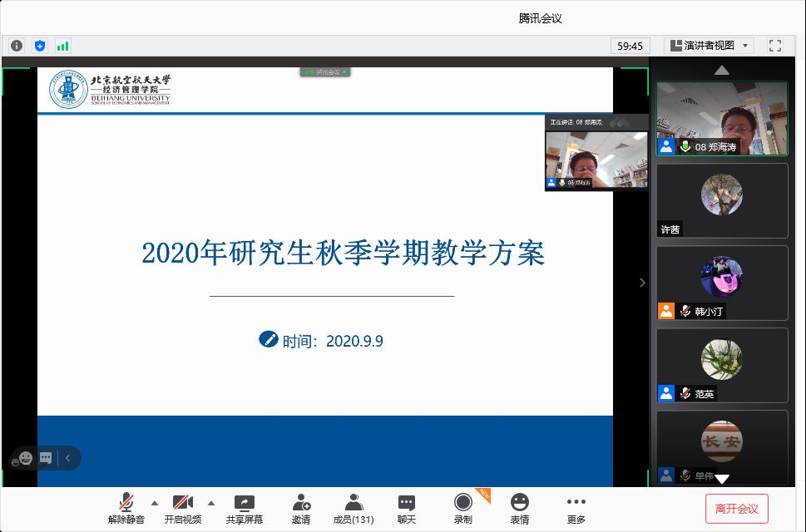Screen dimensions: 806x532
Task: Open the 邀请 invite option
Action: tap(301, 509)
